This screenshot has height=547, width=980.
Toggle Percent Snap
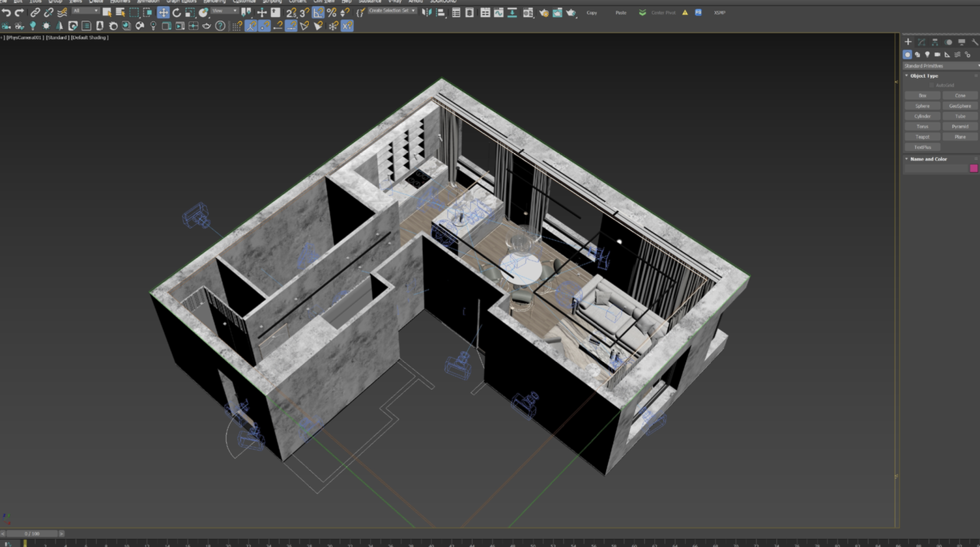[332, 12]
